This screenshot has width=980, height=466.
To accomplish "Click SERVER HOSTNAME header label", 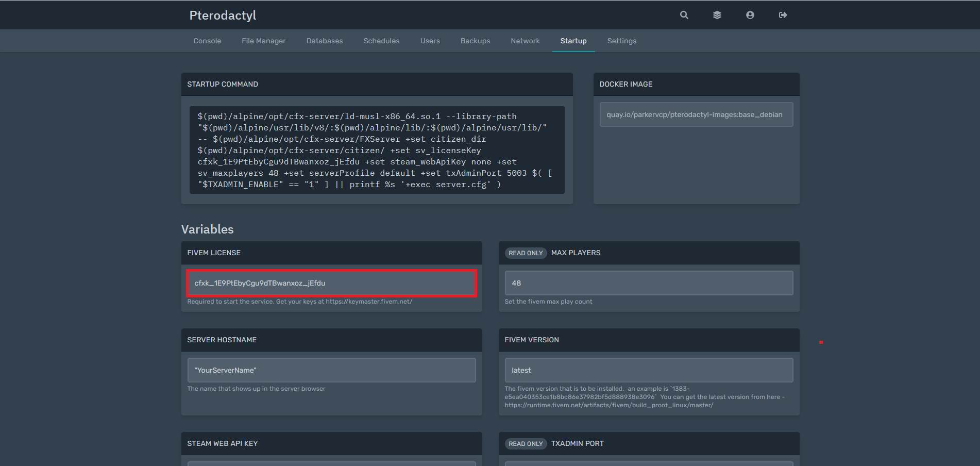I will pyautogui.click(x=222, y=340).
